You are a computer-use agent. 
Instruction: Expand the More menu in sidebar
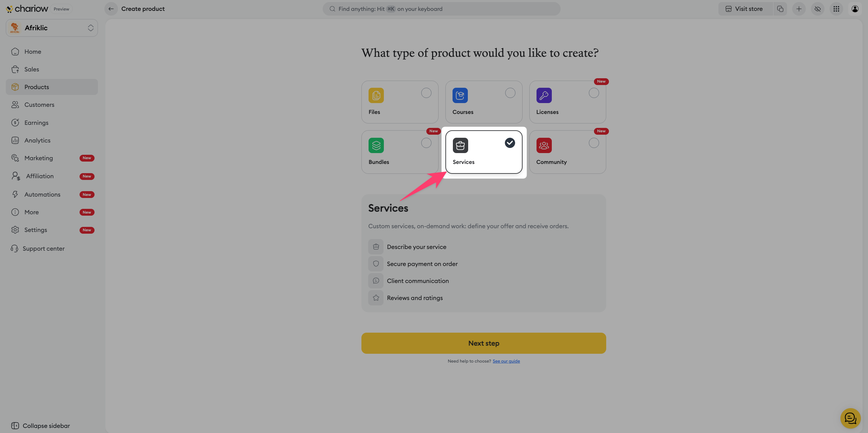tap(32, 212)
